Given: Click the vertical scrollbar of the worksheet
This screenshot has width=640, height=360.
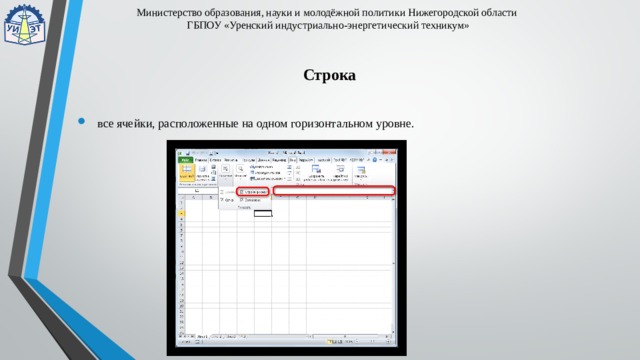Looking at the screenshot, I should (x=393, y=265).
